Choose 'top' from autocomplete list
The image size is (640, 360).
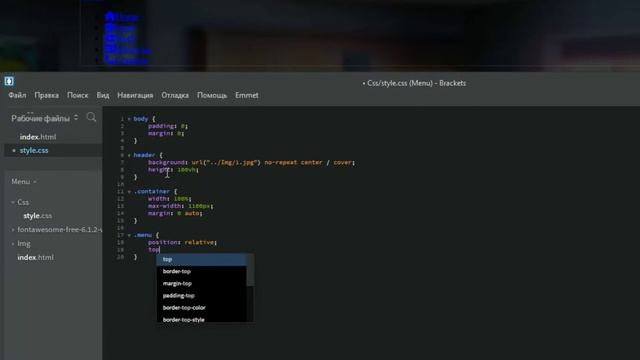tap(202, 260)
